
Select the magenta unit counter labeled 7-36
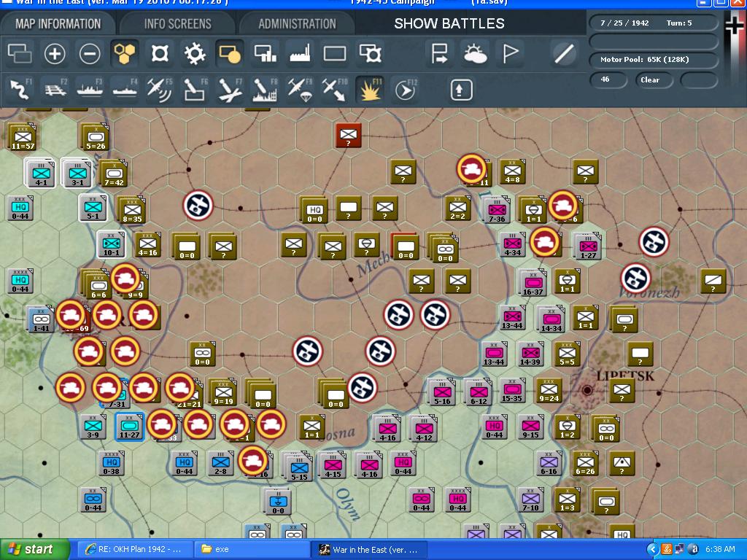(496, 210)
